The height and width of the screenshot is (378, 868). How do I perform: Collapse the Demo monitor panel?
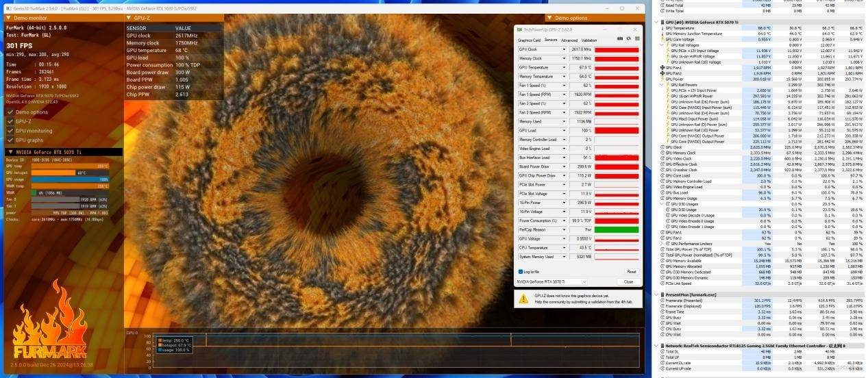(6, 18)
